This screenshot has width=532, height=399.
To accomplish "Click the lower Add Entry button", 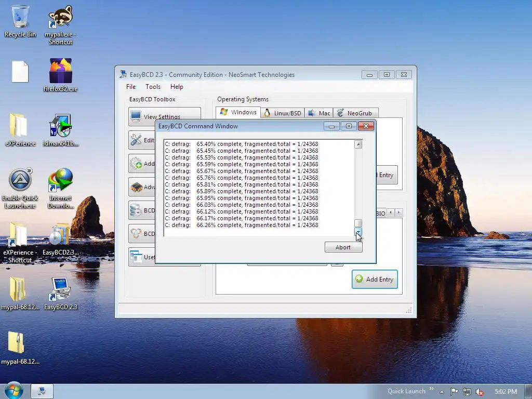I will [375, 279].
